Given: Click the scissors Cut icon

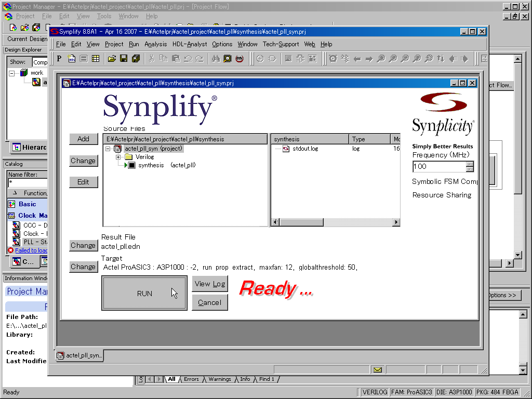Looking at the screenshot, I should [x=152, y=59].
